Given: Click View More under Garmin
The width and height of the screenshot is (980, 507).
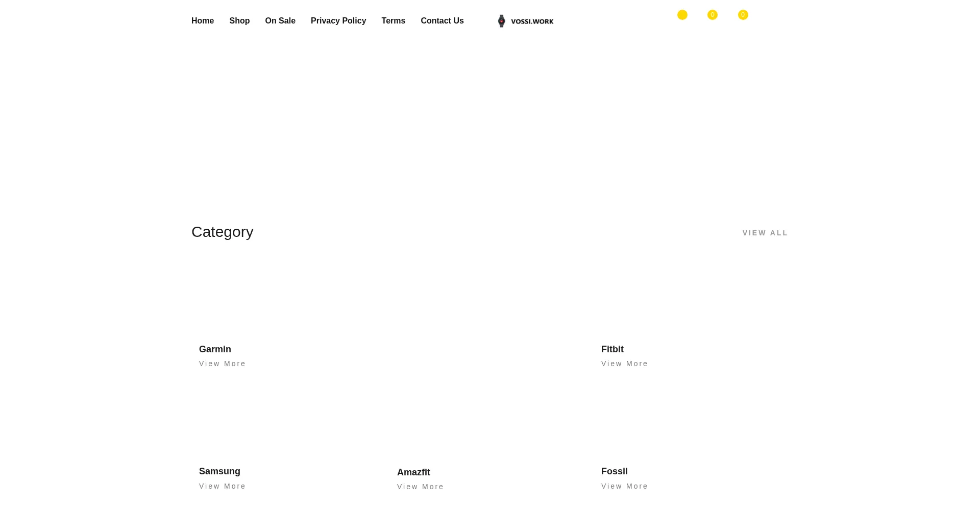Looking at the screenshot, I should (222, 364).
